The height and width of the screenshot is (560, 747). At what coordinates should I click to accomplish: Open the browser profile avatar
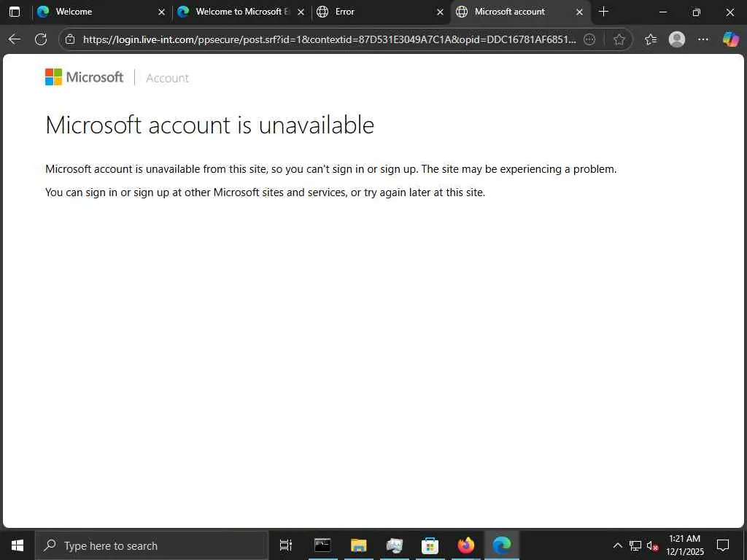click(676, 39)
